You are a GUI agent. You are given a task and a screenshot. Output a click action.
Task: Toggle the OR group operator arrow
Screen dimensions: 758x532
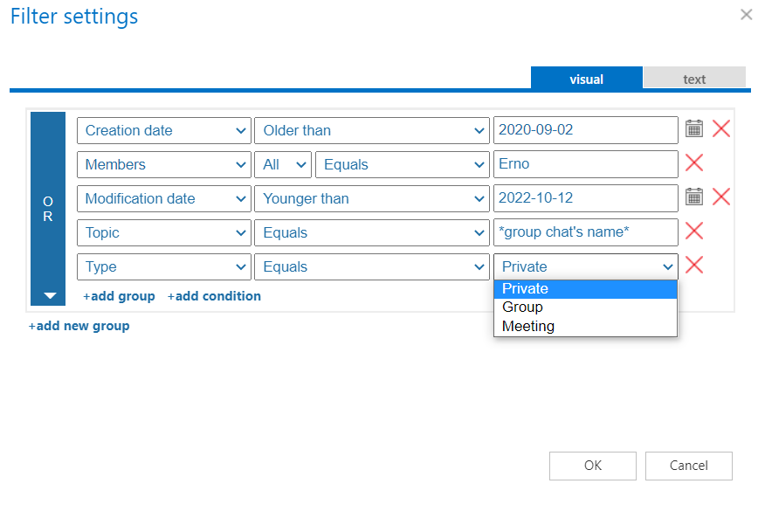(49, 296)
